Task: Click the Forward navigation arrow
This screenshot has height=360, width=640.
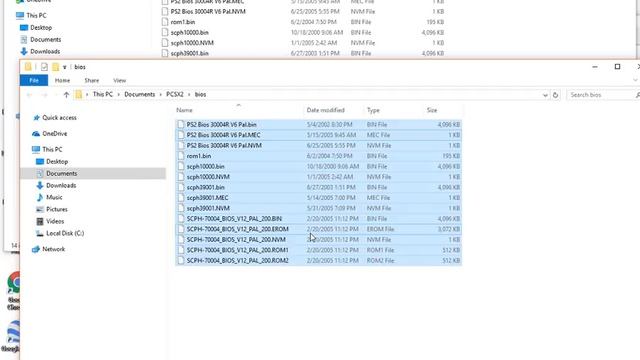Action: [x=44, y=95]
